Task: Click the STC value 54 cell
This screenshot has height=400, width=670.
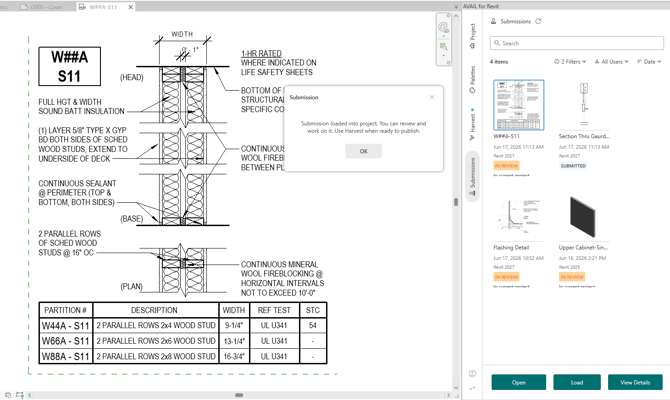Action: click(313, 326)
